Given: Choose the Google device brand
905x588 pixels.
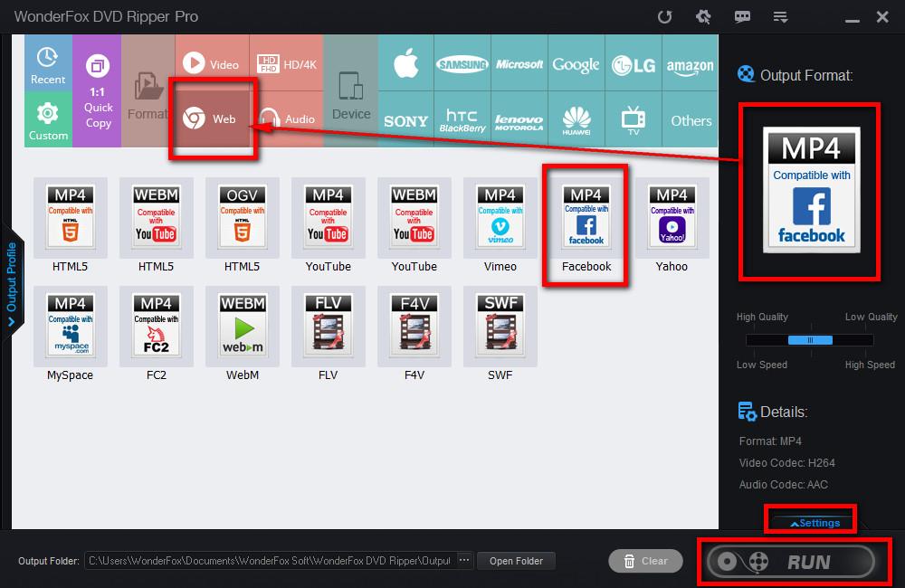Looking at the screenshot, I should coord(576,63).
